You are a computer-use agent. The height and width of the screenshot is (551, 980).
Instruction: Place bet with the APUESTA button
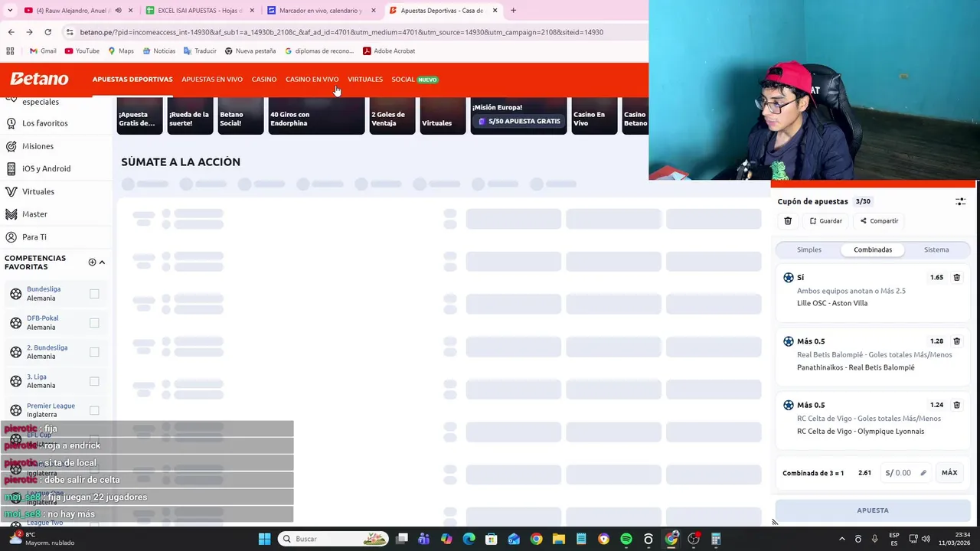(x=873, y=510)
